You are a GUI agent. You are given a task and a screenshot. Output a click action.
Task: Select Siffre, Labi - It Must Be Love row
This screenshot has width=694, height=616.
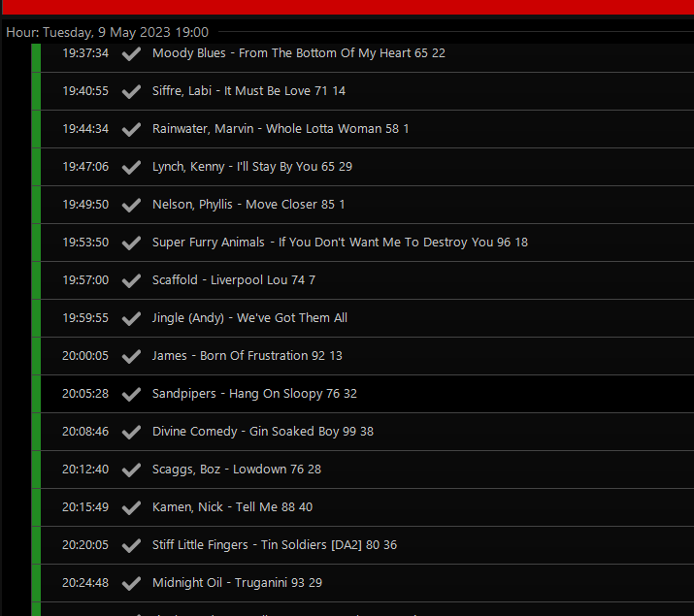(x=363, y=91)
